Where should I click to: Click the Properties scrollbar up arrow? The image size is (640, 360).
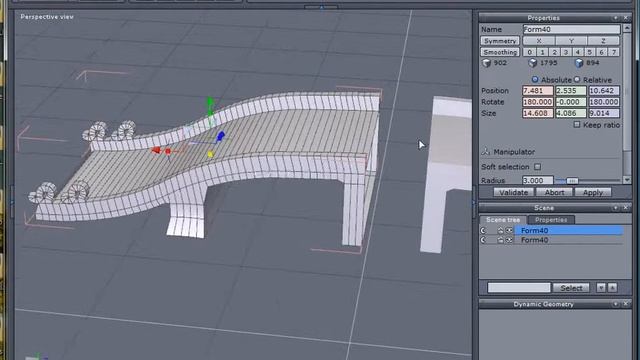click(627, 29)
